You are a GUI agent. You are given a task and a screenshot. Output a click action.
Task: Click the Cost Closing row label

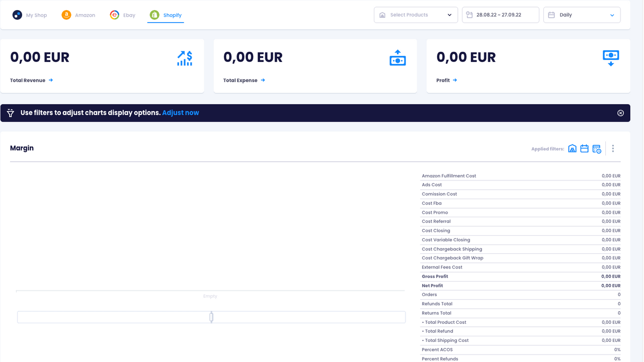click(436, 231)
